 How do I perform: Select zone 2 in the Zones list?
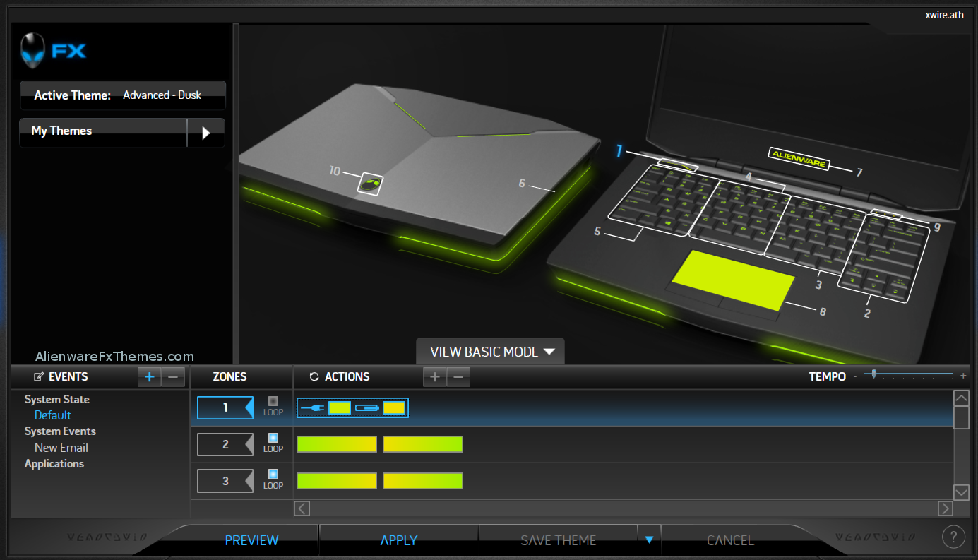click(225, 444)
